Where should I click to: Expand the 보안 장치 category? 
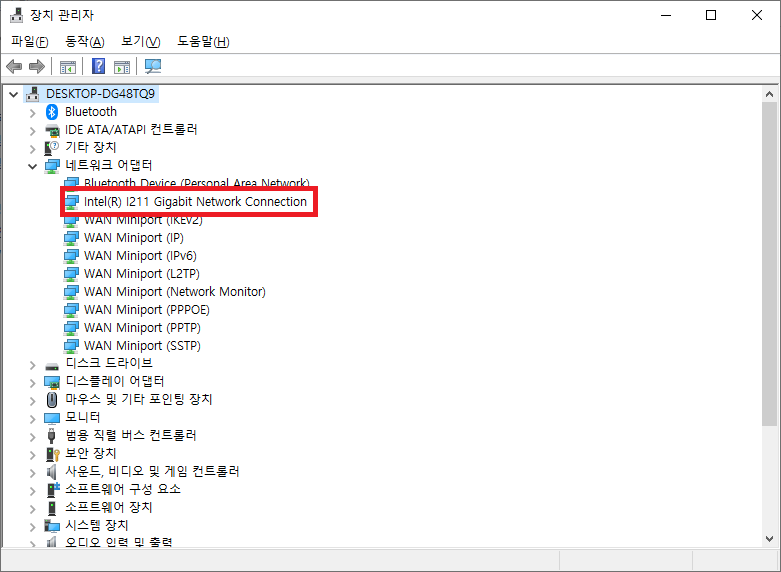[x=32, y=455]
